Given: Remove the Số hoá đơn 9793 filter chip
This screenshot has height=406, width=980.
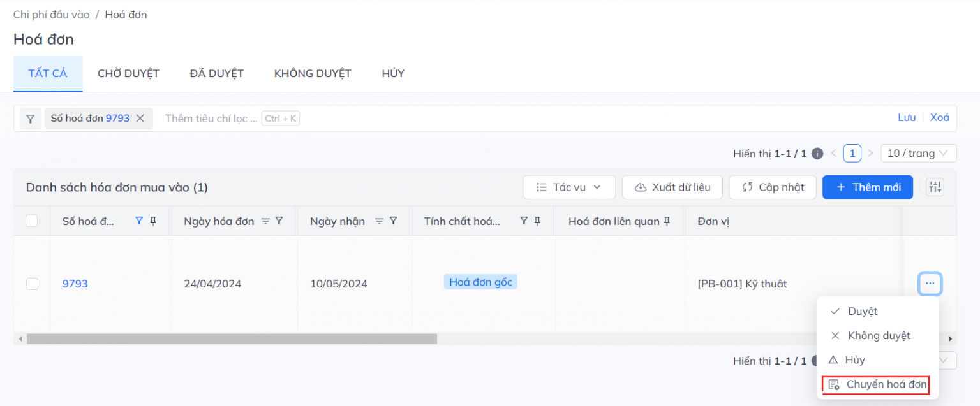Looking at the screenshot, I should pyautogui.click(x=140, y=117).
